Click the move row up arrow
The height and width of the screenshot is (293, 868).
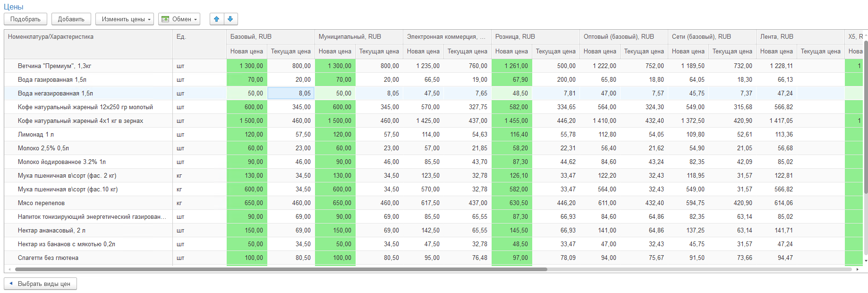tap(217, 19)
